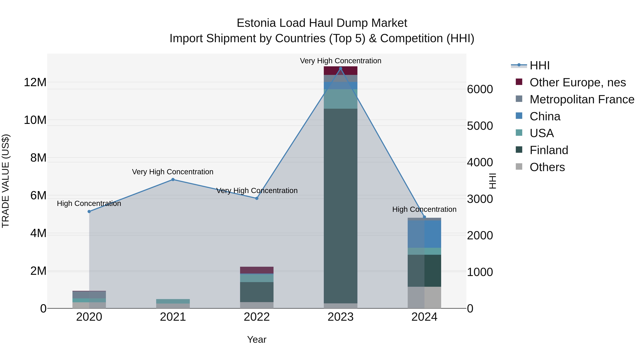Viewport: 644px width, 362px height.
Task: Toggle Others legend entry
Action: point(540,167)
